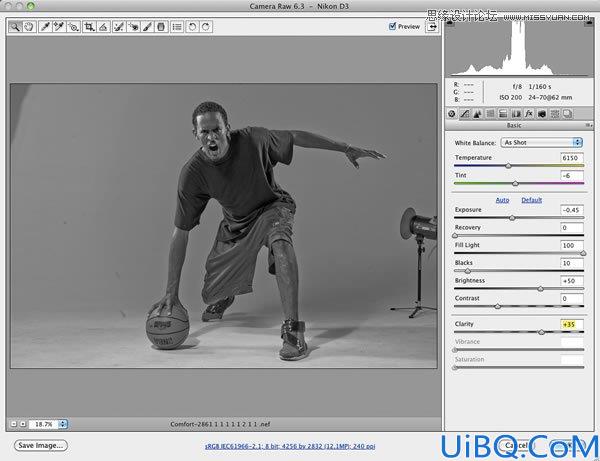Select the Straighten tool
600x461 pixels.
coord(103,27)
